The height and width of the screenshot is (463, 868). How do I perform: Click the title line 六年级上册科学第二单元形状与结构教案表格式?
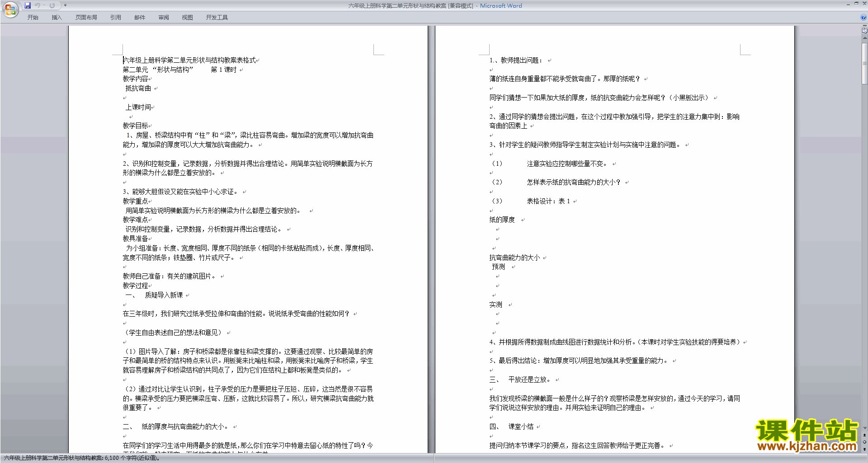click(x=189, y=60)
